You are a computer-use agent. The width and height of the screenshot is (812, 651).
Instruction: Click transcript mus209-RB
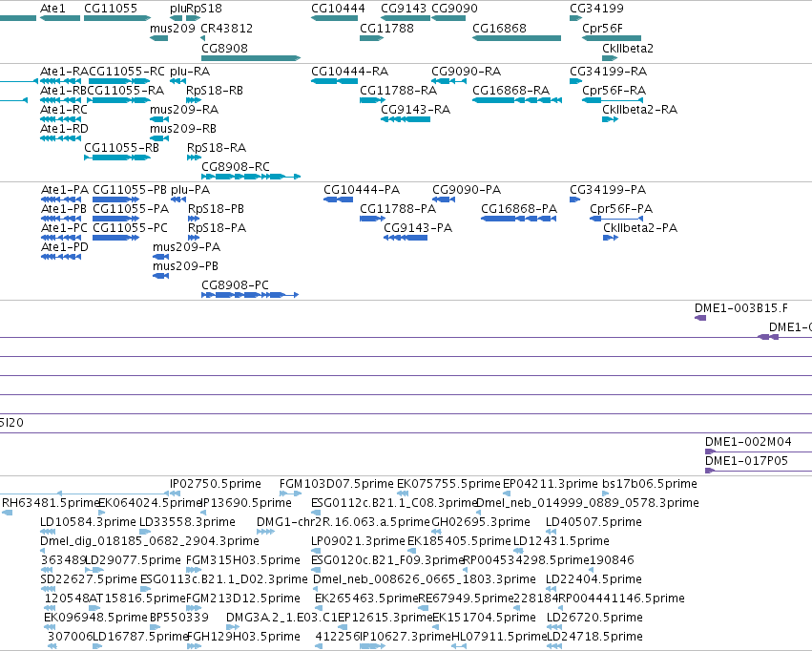click(159, 138)
